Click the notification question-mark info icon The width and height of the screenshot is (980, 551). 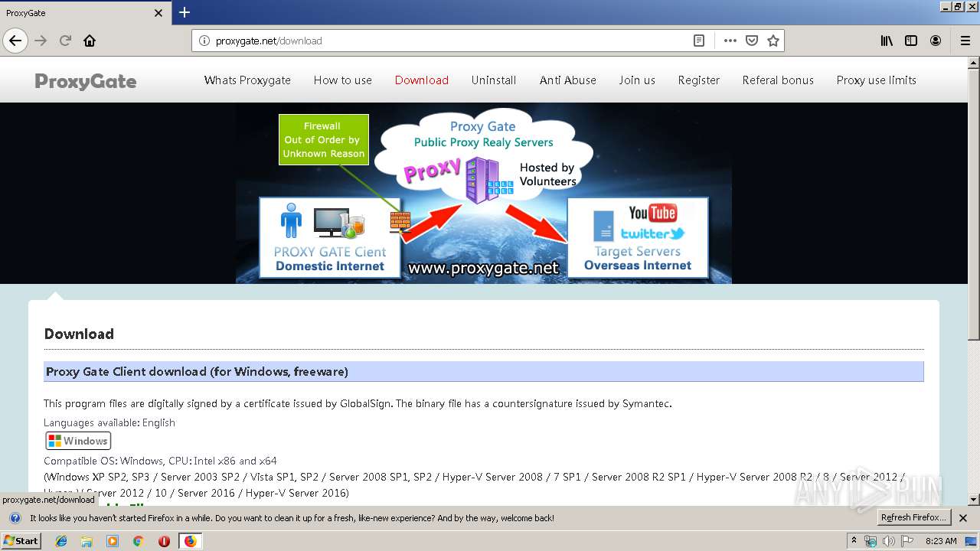[x=15, y=518]
